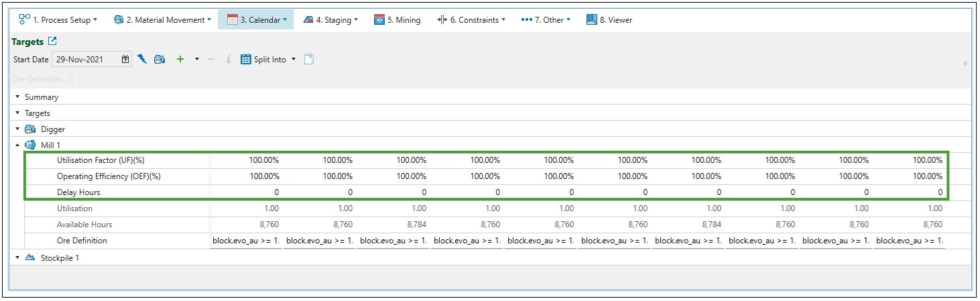Open the 1. Process Setup tab
980x301 pixels.
[x=58, y=20]
